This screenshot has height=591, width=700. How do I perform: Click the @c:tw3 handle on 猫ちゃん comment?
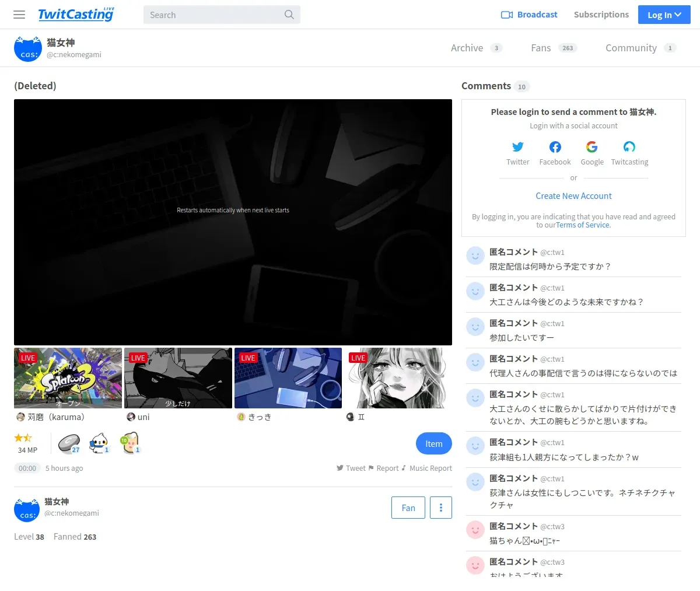point(552,527)
